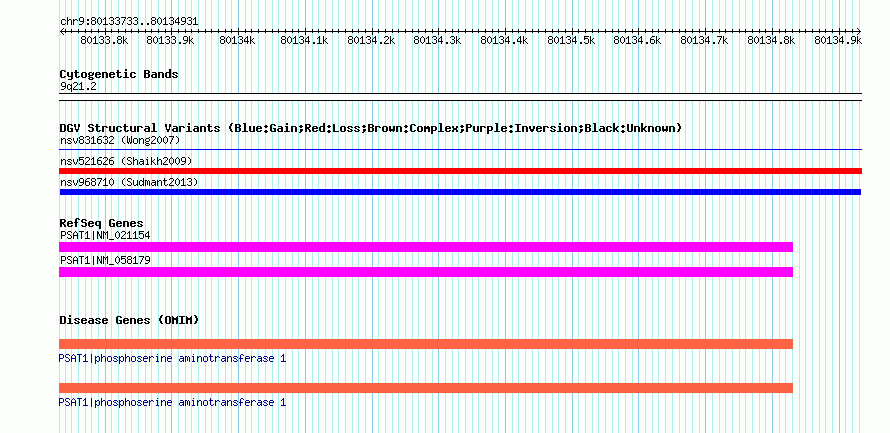Click the thick blue nsv968710 gain bar
This screenshot has width=890, height=433.
click(460, 192)
